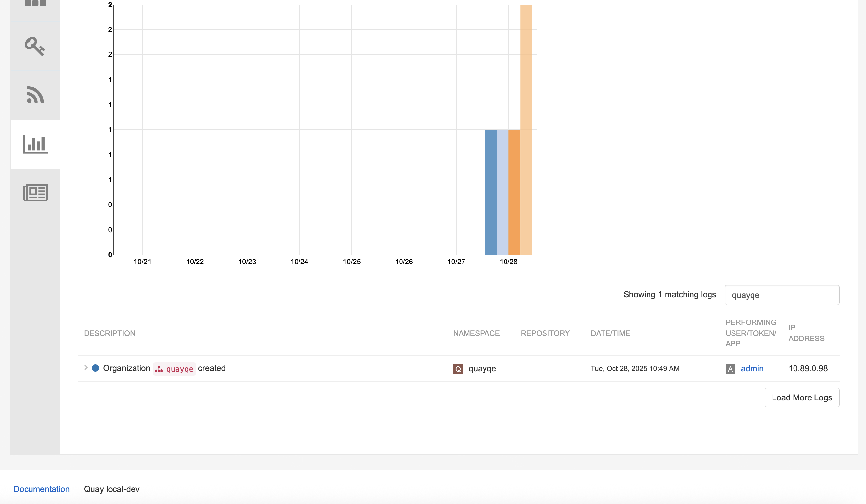Open the newspaper icon sidebar tab
The width and height of the screenshot is (866, 504).
point(35,193)
